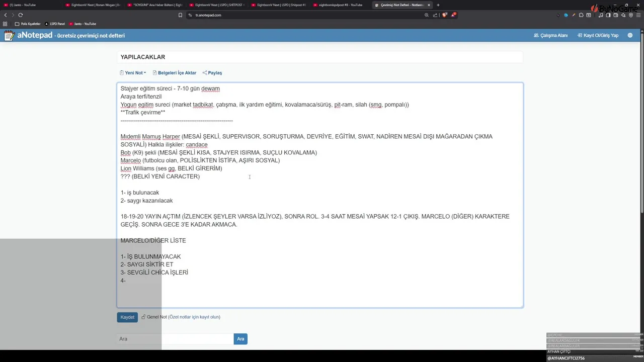Viewport: 644px width, 362px height.
Task: Open the music note media control icon
Action: (601, 15)
